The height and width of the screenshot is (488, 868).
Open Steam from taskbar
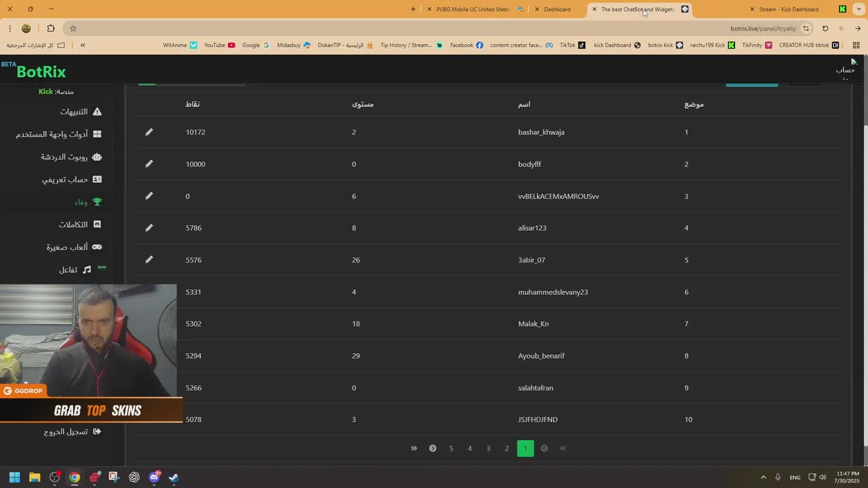click(x=174, y=477)
